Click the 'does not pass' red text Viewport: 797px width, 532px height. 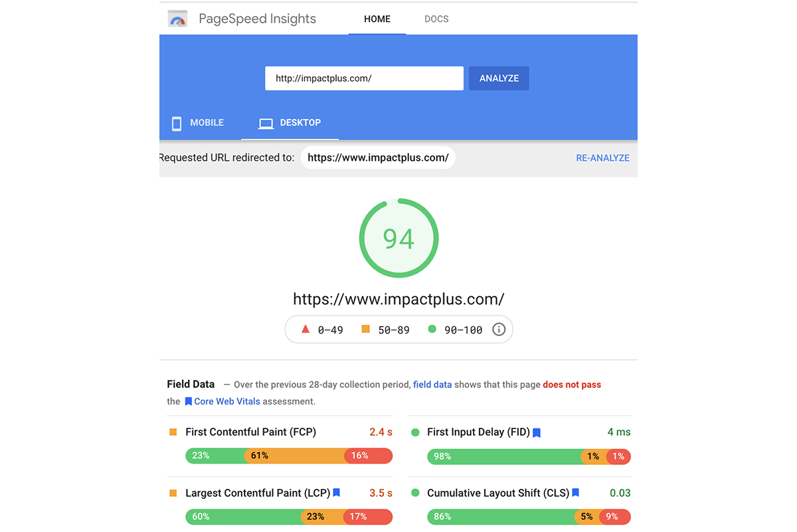point(572,385)
